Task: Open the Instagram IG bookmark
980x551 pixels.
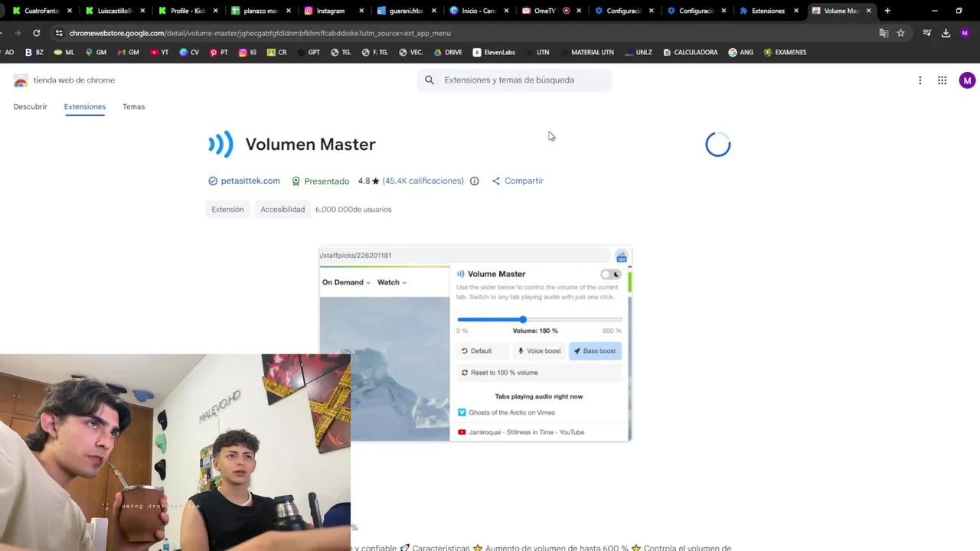Action: click(247, 52)
